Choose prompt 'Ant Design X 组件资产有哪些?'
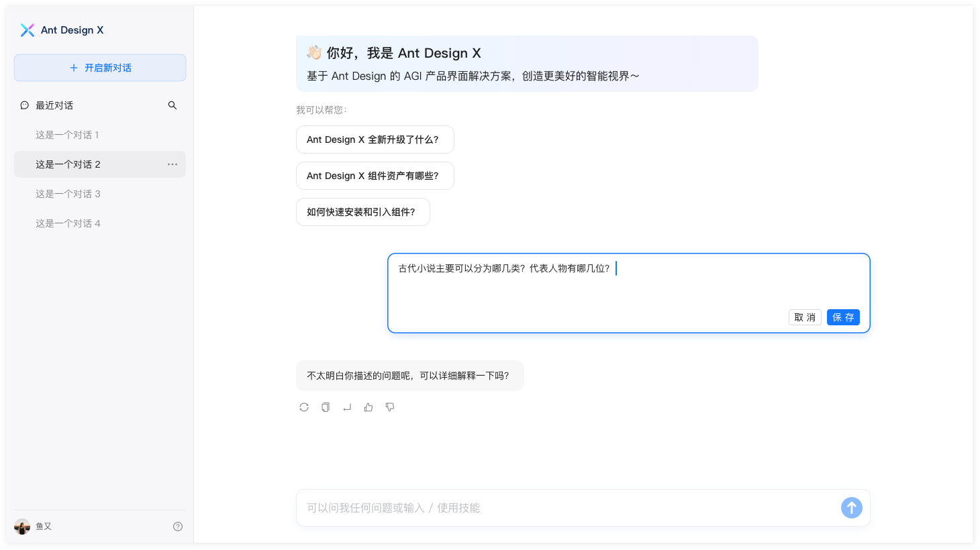 tap(375, 176)
